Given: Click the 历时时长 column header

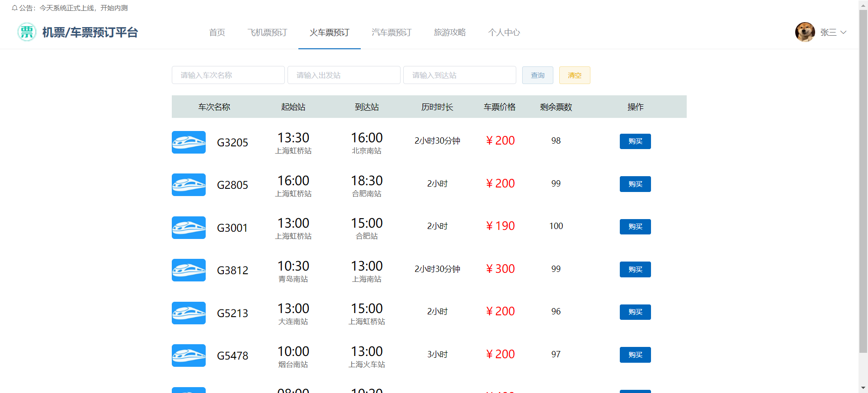Looking at the screenshot, I should (437, 107).
